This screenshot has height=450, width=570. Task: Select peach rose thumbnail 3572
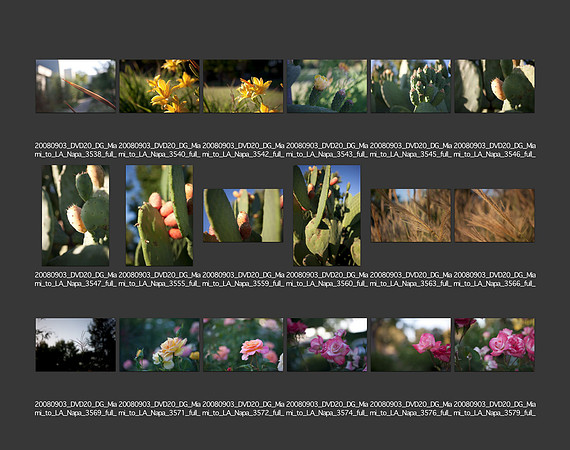pos(243,345)
